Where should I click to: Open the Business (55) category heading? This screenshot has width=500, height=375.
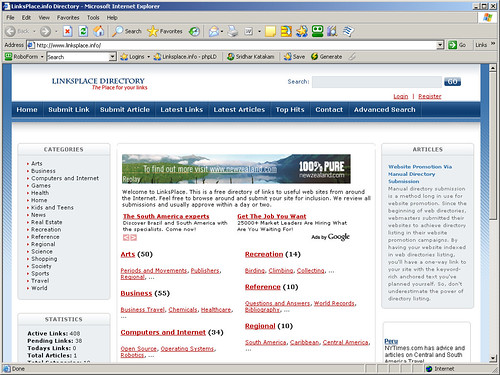(x=136, y=293)
